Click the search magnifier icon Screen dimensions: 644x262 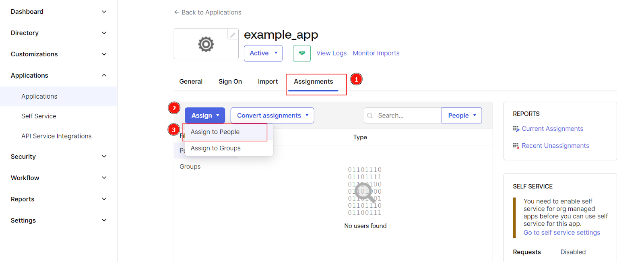click(370, 116)
